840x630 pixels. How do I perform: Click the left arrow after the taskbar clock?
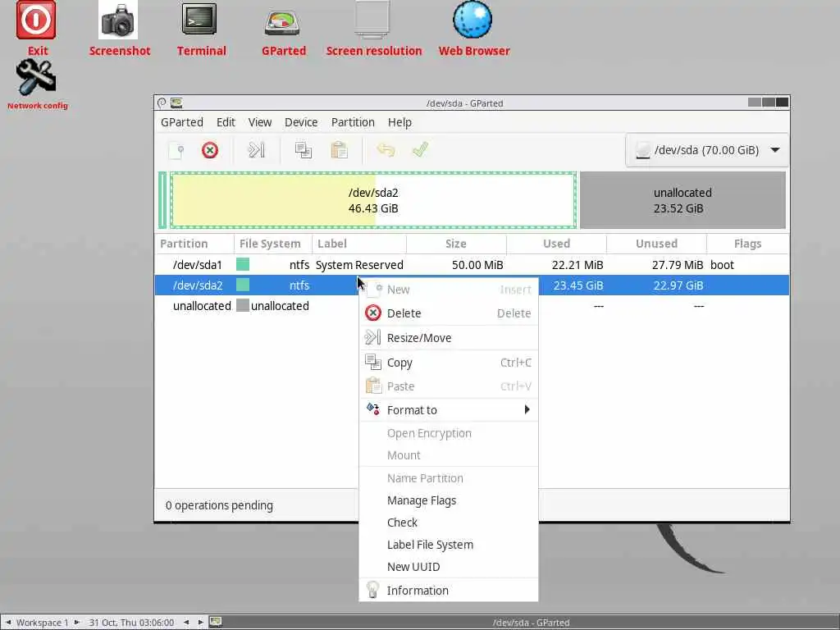point(186,622)
